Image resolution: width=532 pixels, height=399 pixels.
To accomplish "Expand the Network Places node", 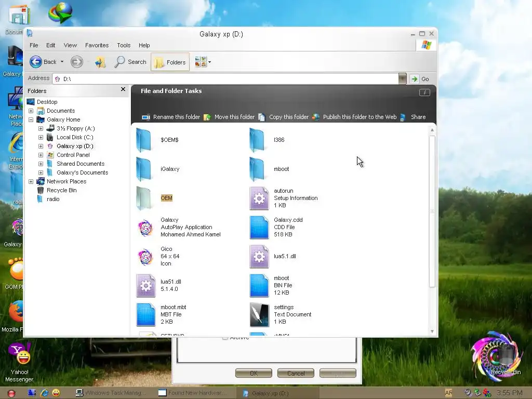I will pyautogui.click(x=31, y=181).
